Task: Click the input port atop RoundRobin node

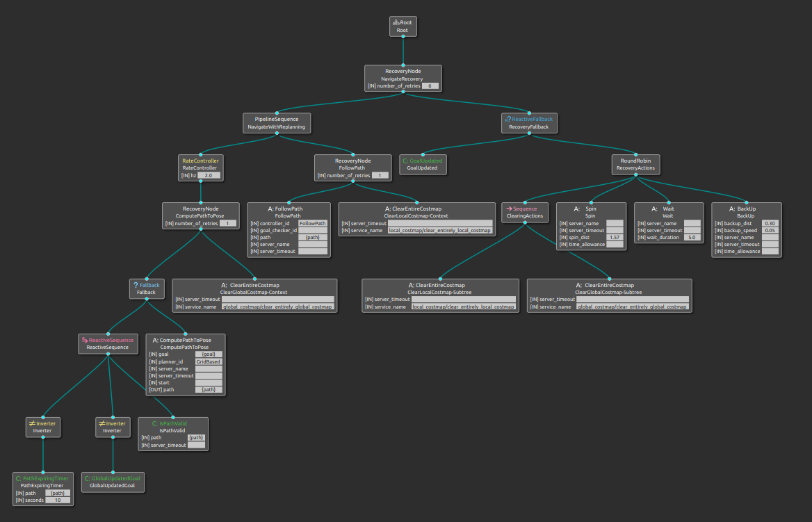Action: (636, 154)
